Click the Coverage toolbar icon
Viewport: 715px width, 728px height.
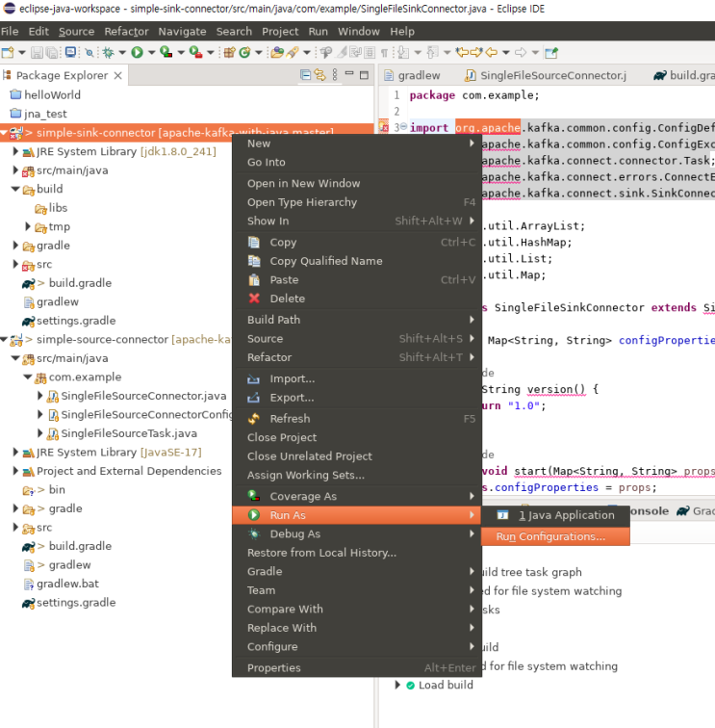[x=166, y=52]
